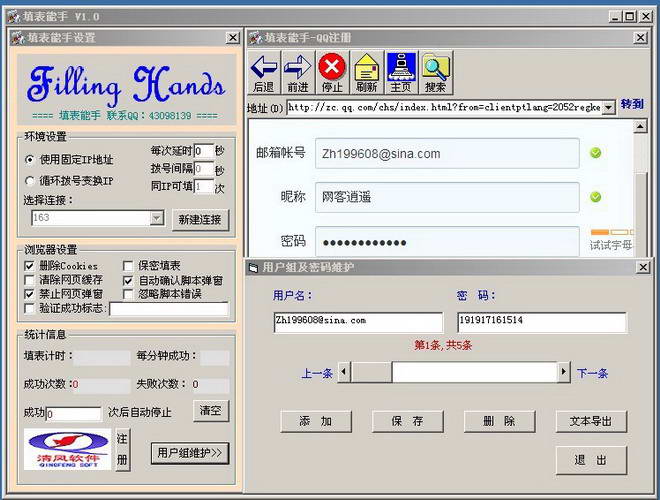The image size is (660, 500).
Task: Click the 前进 (Forward) arrow icon
Action: (298, 72)
